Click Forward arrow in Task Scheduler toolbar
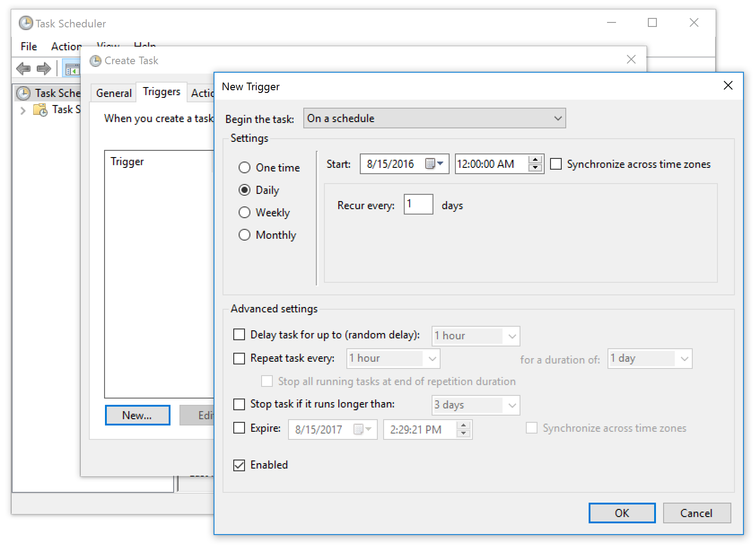The width and height of the screenshot is (756, 548). [x=44, y=69]
